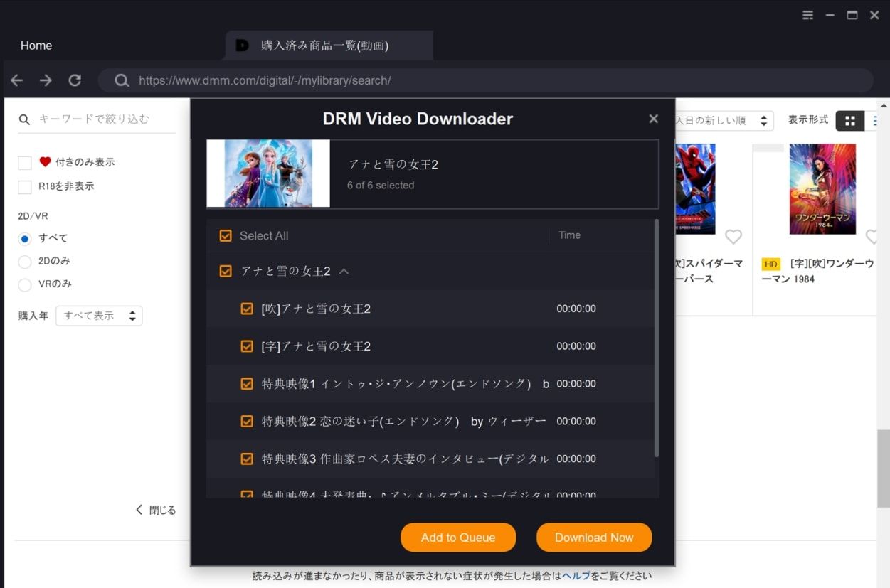Screen dimensions: 890x588
Task: Open the Spider-Man poster thumbnail
Action: pyautogui.click(x=695, y=189)
